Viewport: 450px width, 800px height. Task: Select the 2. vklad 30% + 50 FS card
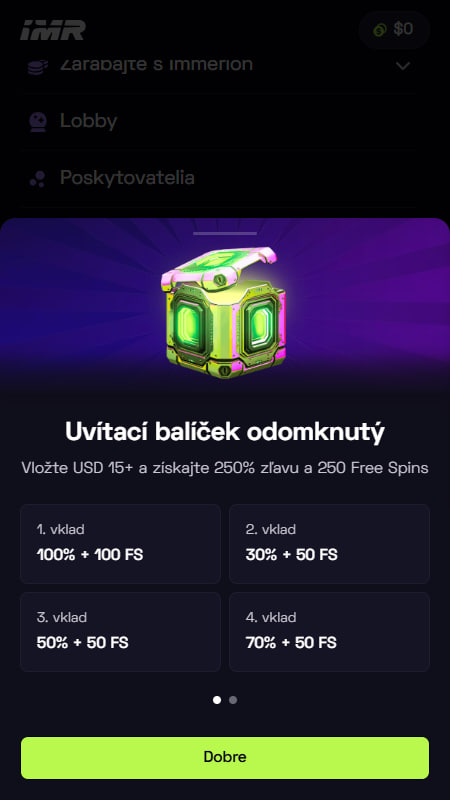pyautogui.click(x=329, y=544)
